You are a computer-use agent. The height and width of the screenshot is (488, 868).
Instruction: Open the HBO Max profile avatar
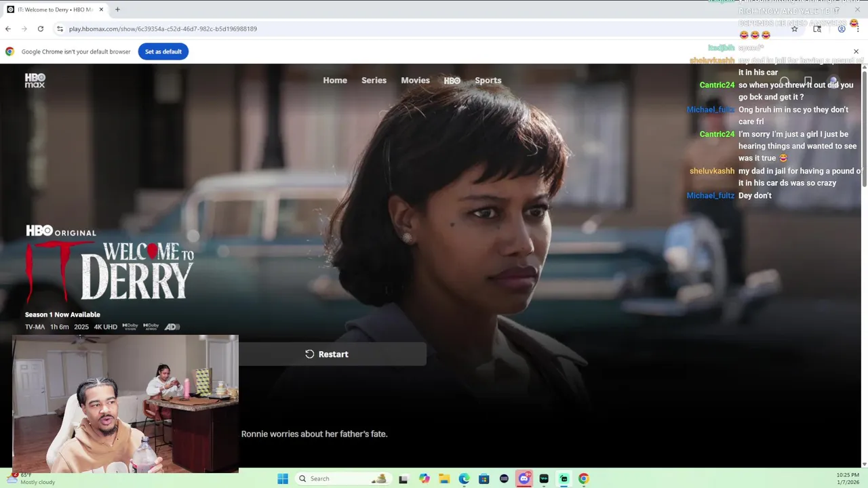click(833, 81)
